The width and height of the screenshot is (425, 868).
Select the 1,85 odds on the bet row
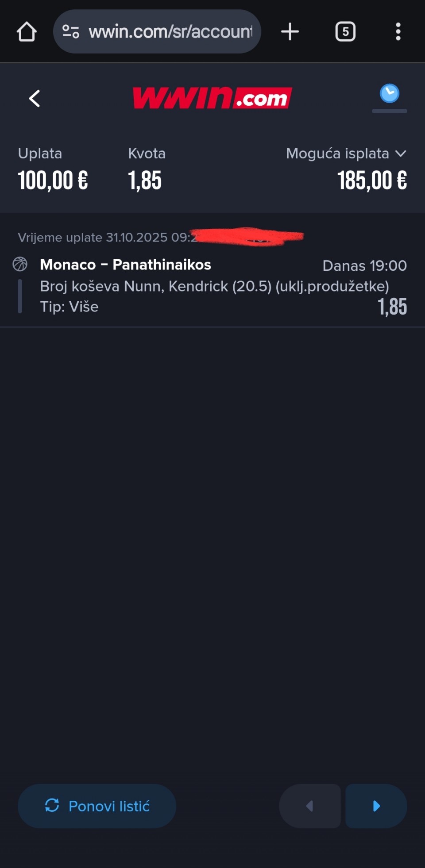[x=392, y=307]
